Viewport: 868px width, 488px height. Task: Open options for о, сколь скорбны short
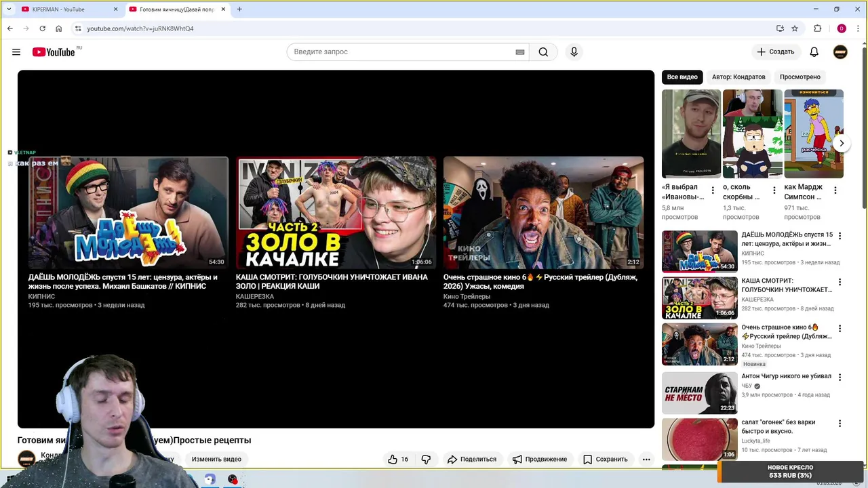(774, 190)
